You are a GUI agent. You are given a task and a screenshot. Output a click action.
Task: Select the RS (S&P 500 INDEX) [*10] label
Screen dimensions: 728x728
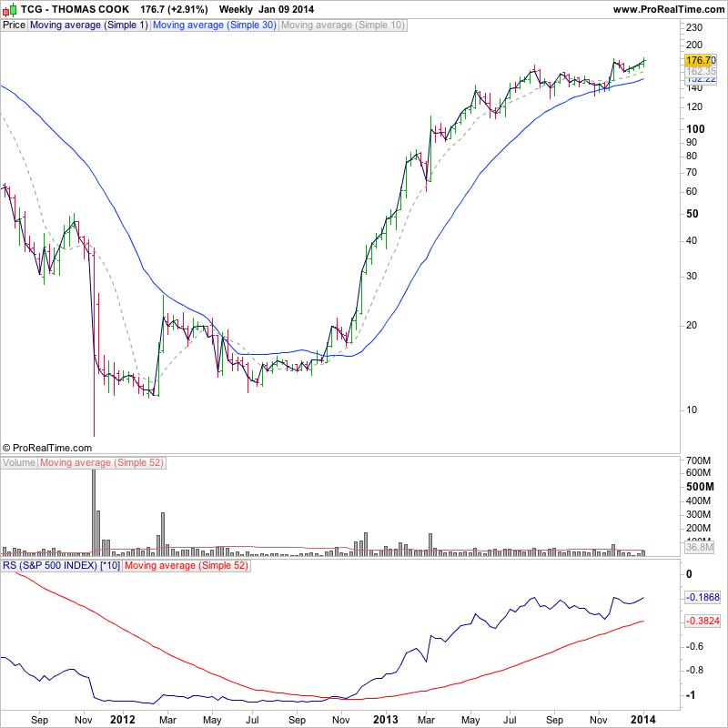[61, 565]
